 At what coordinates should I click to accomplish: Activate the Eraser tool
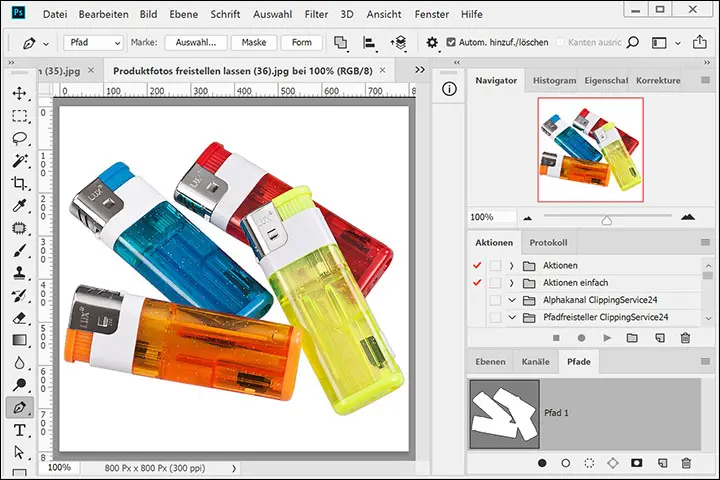pyautogui.click(x=19, y=318)
